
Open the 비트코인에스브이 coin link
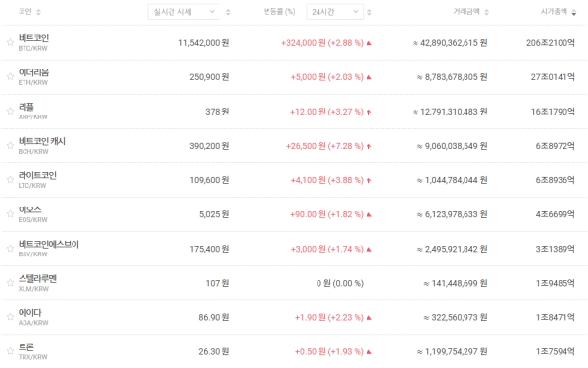[x=49, y=244]
